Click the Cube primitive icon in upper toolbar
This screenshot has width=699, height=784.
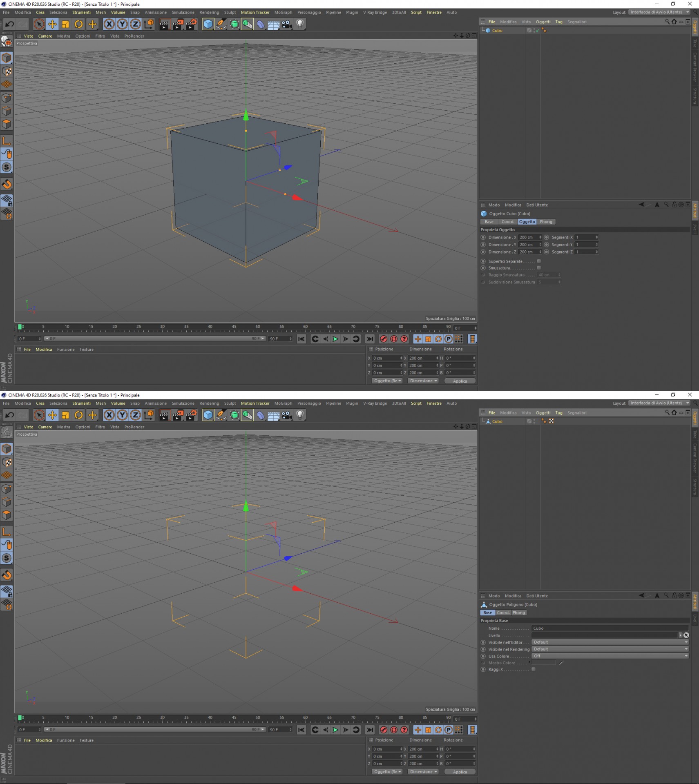click(208, 24)
